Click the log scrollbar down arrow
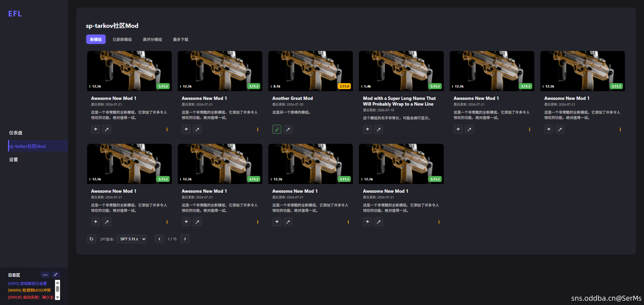This screenshot has height=305, width=644. tap(57, 297)
